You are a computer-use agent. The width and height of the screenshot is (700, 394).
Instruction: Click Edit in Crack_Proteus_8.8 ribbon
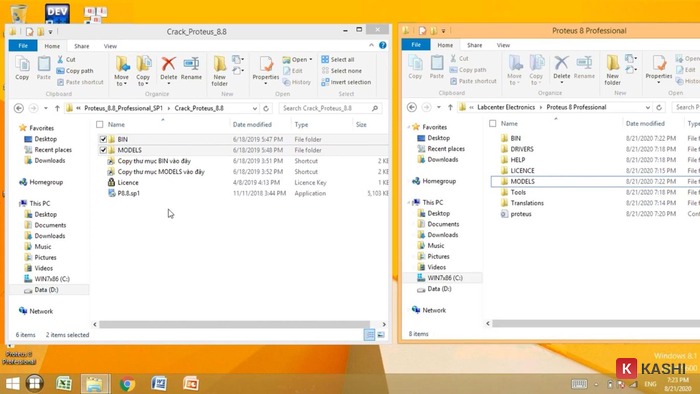pos(293,71)
